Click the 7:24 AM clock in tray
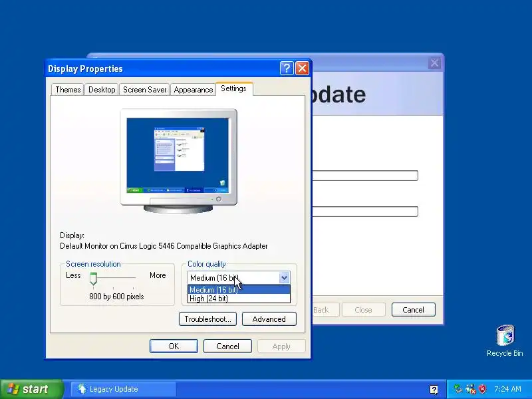Image resolution: width=532 pixels, height=399 pixels. pyautogui.click(x=507, y=389)
